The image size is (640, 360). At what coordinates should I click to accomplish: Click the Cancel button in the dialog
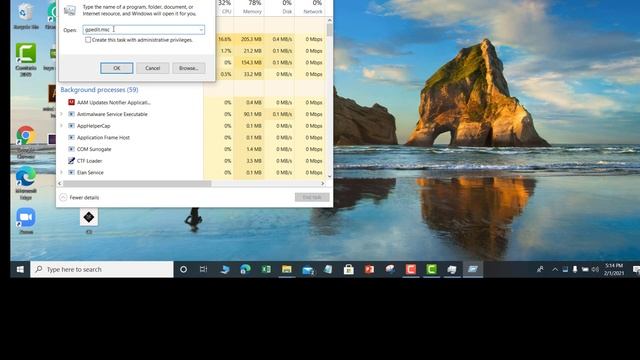[x=153, y=68]
